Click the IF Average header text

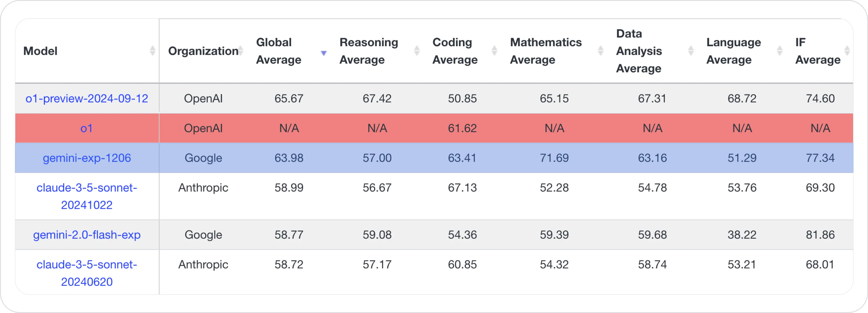pyautogui.click(x=818, y=51)
